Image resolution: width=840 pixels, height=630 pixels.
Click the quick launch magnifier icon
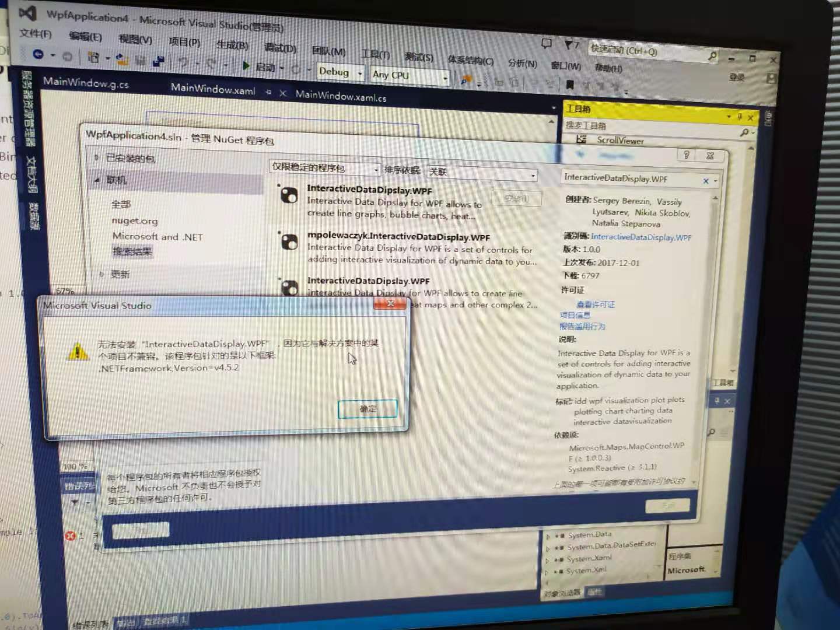[712, 56]
